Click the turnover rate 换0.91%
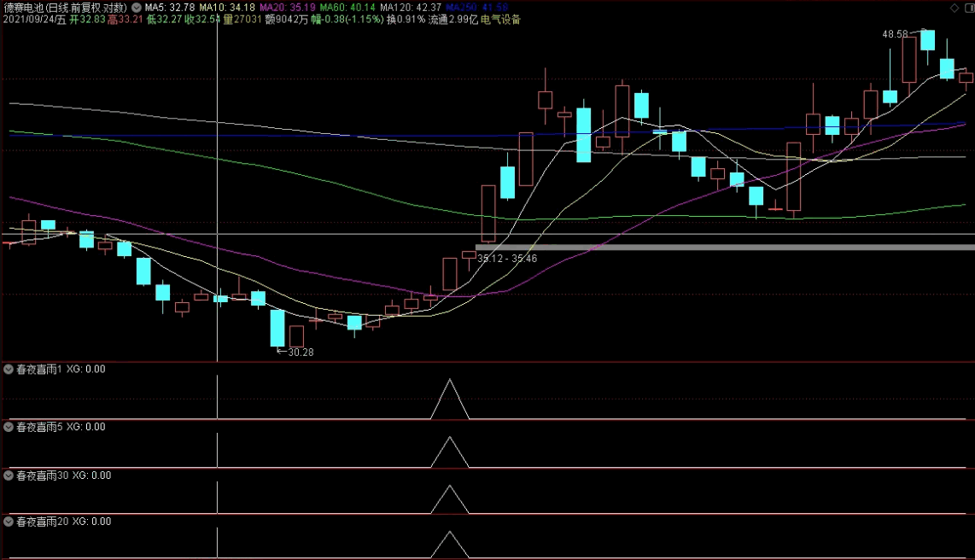The width and height of the screenshot is (975, 560). [x=406, y=20]
